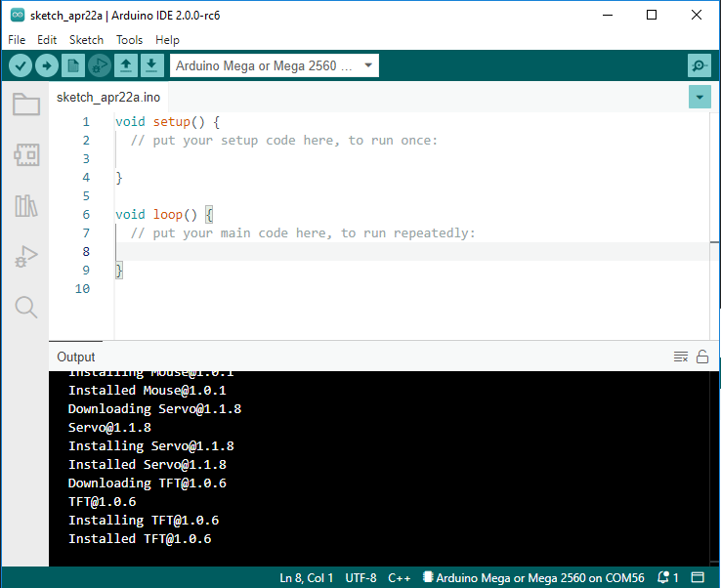Open the Sketch menu
Image resolution: width=721 pixels, height=588 pixels.
86,40
